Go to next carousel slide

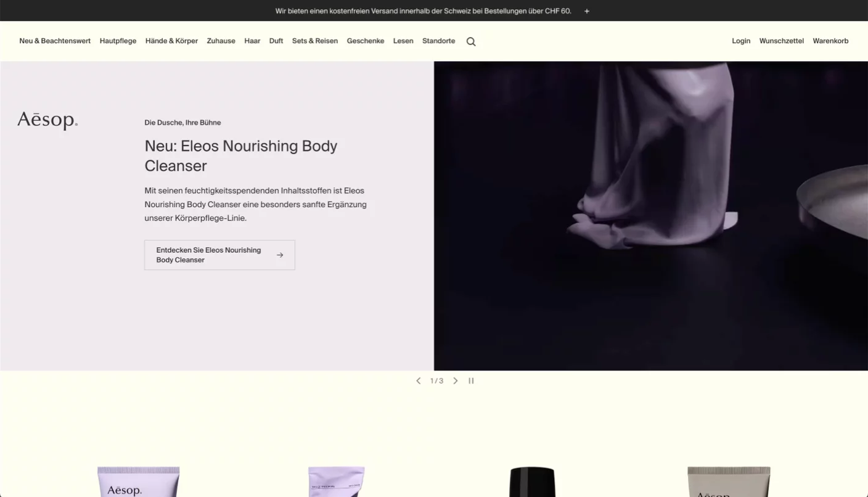click(456, 381)
